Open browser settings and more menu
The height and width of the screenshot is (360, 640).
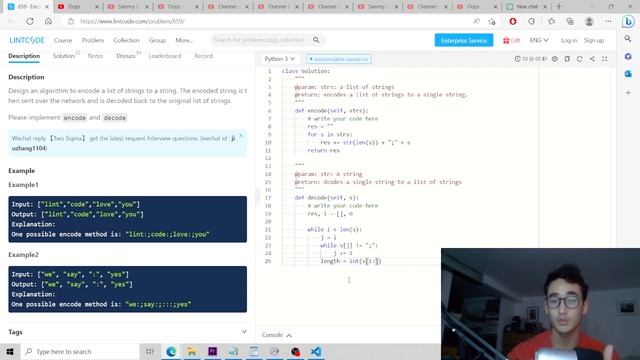click(608, 21)
